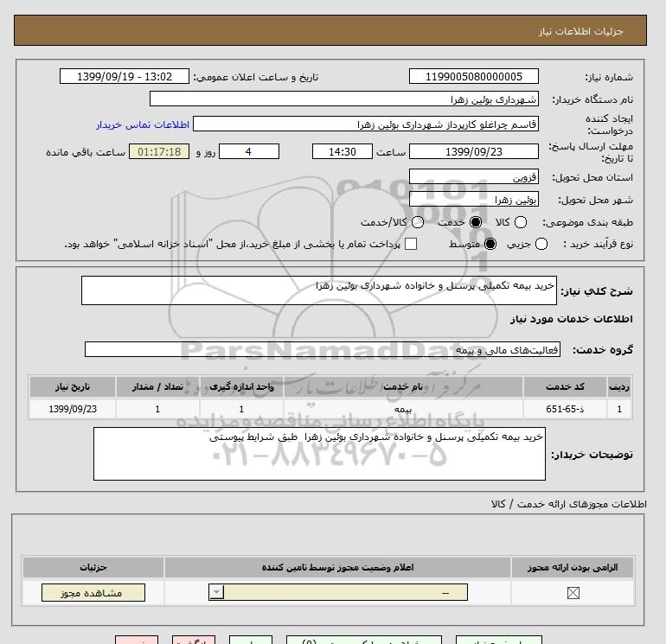
Task: Select the کالا radio button
Action: 521,222
